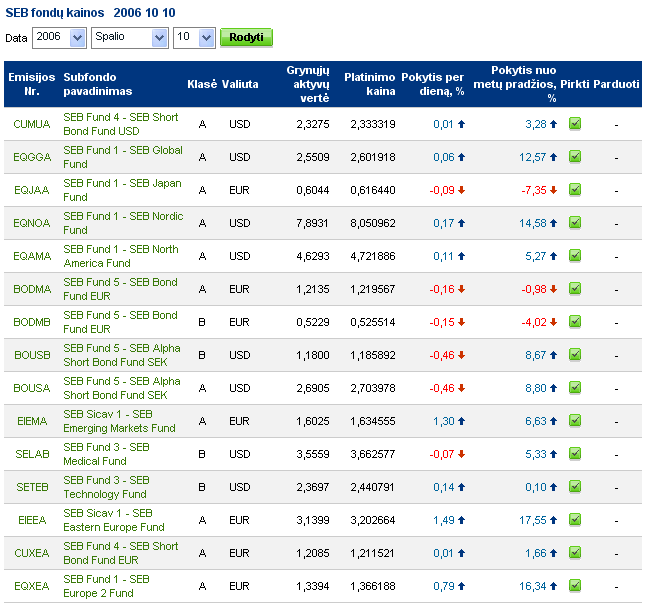This screenshot has height=611, width=653.
Task: Open Alpha Short Bond Fund SEK link in BOUSB row
Action: point(122,355)
